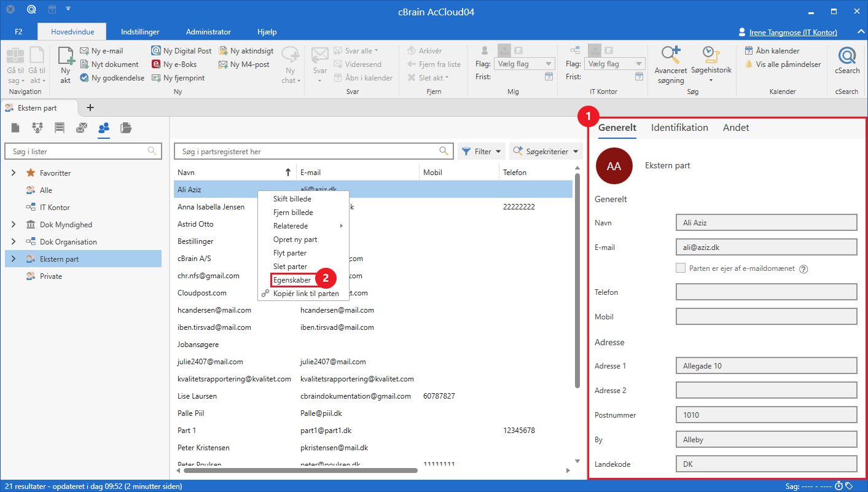Toggle 'Parten er ejer af e-maildomænet' checkbox

click(680, 268)
